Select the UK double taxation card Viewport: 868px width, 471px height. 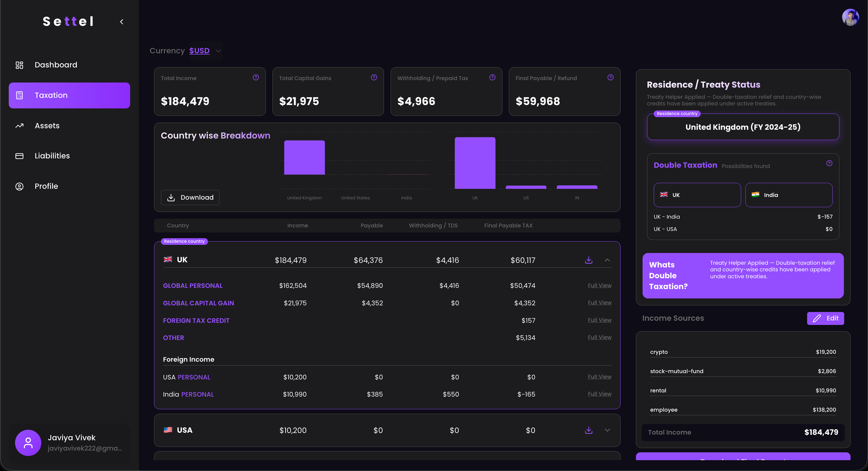pos(697,195)
